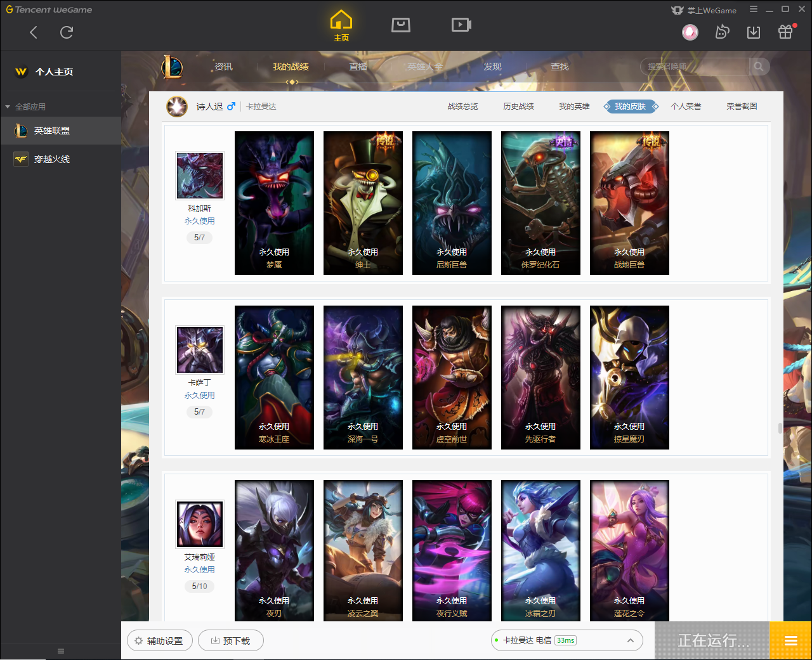Select the 我的皮肤 sub-tab
This screenshot has width=812, height=660.
coord(630,107)
